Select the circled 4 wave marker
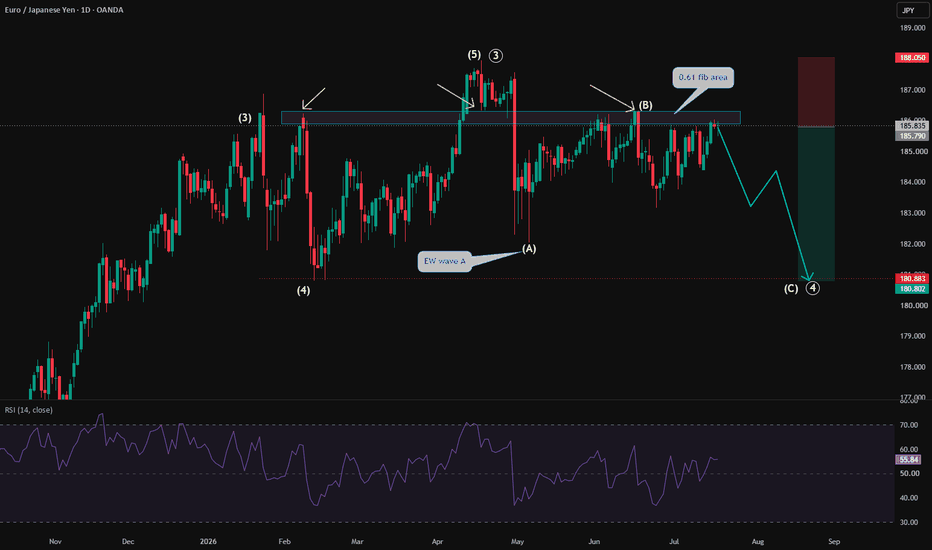Viewport: 932px width, 550px height. (x=813, y=288)
